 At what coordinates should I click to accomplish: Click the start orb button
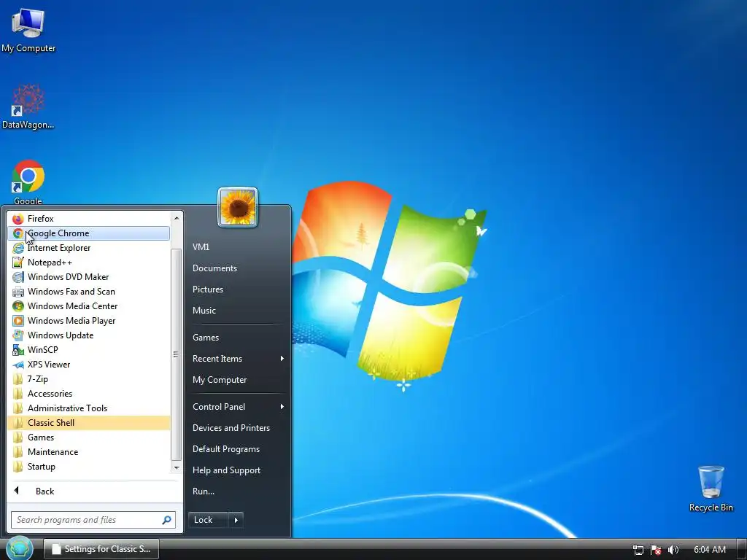19,548
